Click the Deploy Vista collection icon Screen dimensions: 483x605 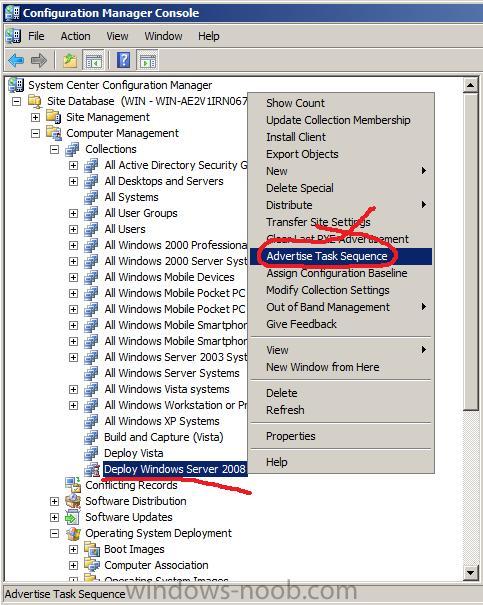(91, 453)
